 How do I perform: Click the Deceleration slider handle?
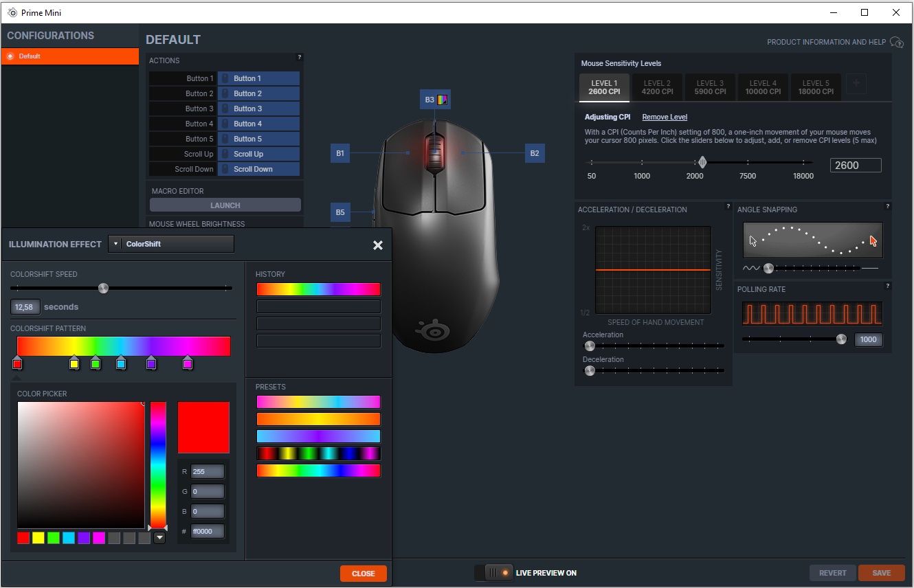(590, 371)
